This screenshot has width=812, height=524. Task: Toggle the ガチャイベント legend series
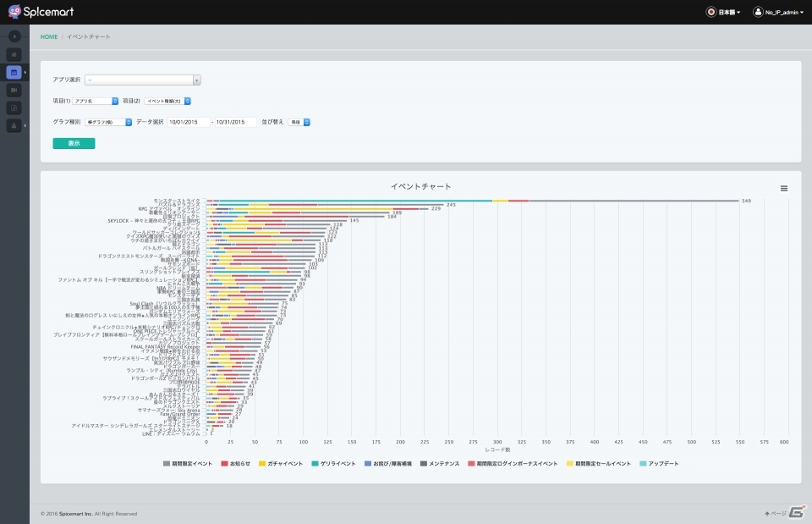tap(281, 464)
